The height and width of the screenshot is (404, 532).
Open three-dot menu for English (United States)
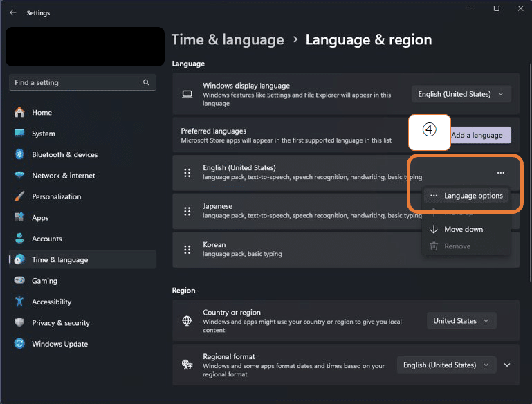point(500,173)
